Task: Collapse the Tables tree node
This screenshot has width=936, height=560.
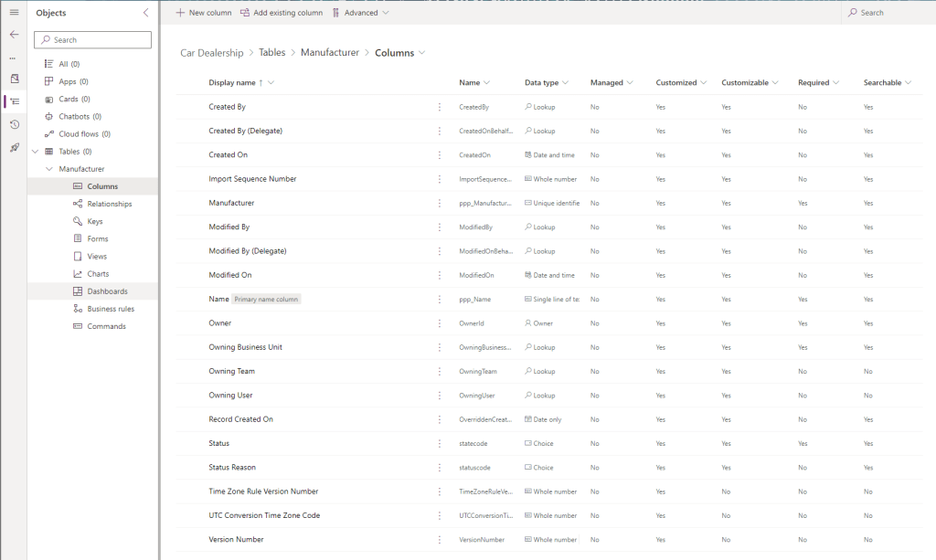Action: pos(35,152)
